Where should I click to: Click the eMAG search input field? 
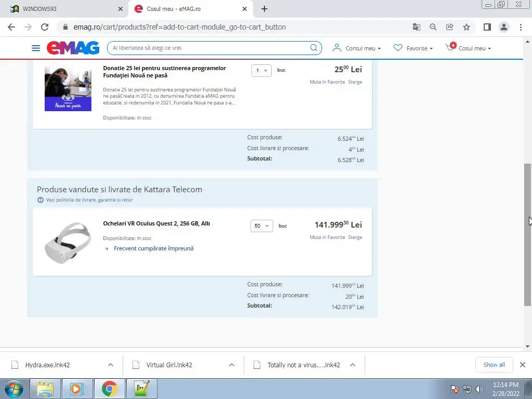pyautogui.click(x=210, y=48)
